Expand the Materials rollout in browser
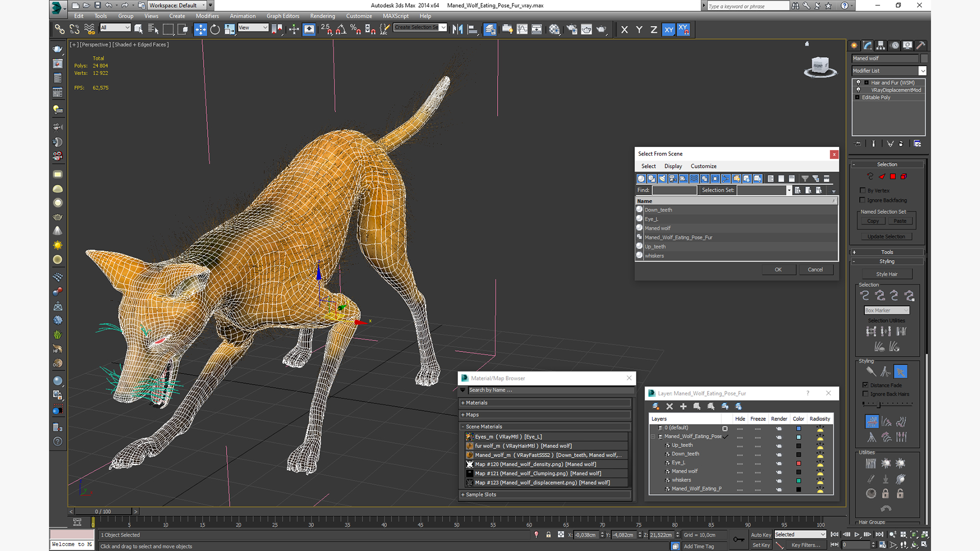This screenshot has height=551, width=980. (x=477, y=403)
